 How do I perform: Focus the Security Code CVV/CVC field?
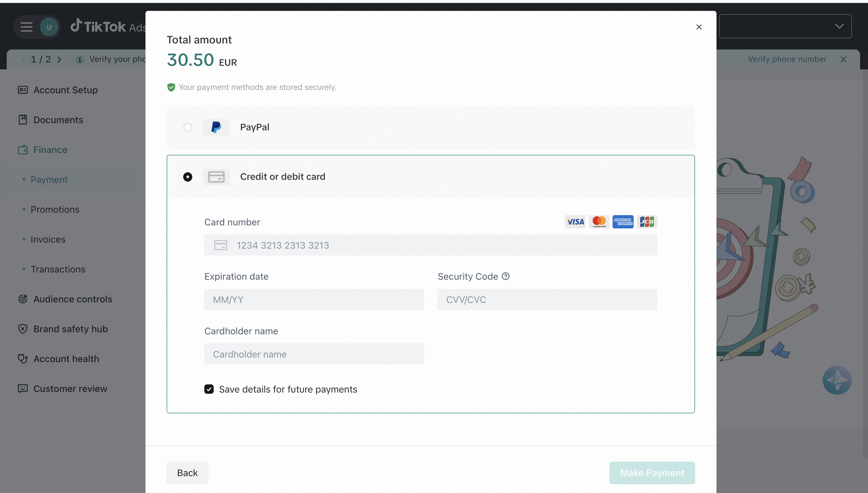pyautogui.click(x=547, y=299)
